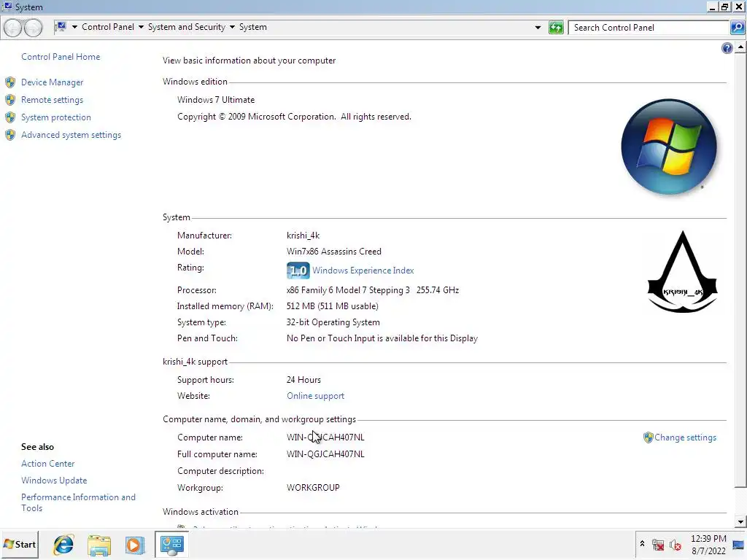Image resolution: width=747 pixels, height=560 pixels.
Task: Click the Show desktop tray button
Action: [x=739, y=545]
